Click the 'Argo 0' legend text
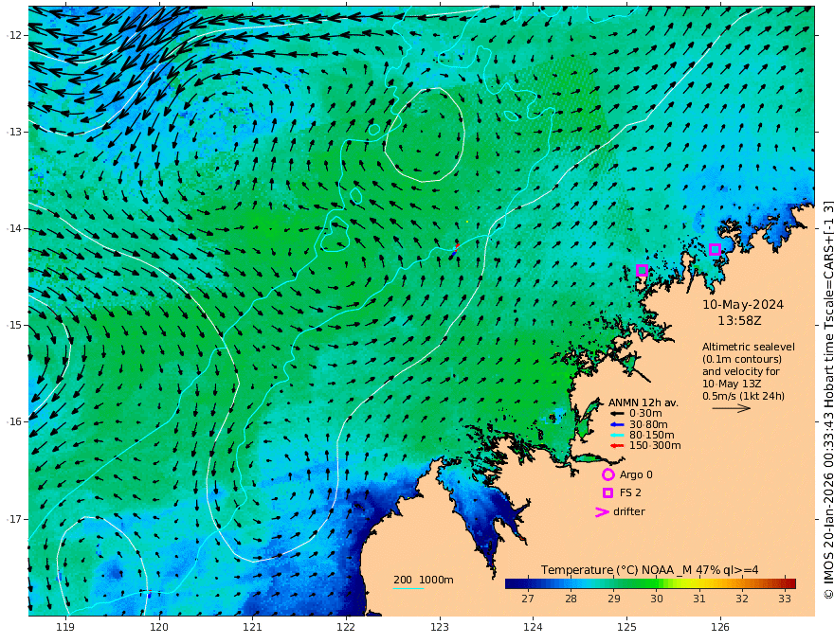 tap(636, 474)
